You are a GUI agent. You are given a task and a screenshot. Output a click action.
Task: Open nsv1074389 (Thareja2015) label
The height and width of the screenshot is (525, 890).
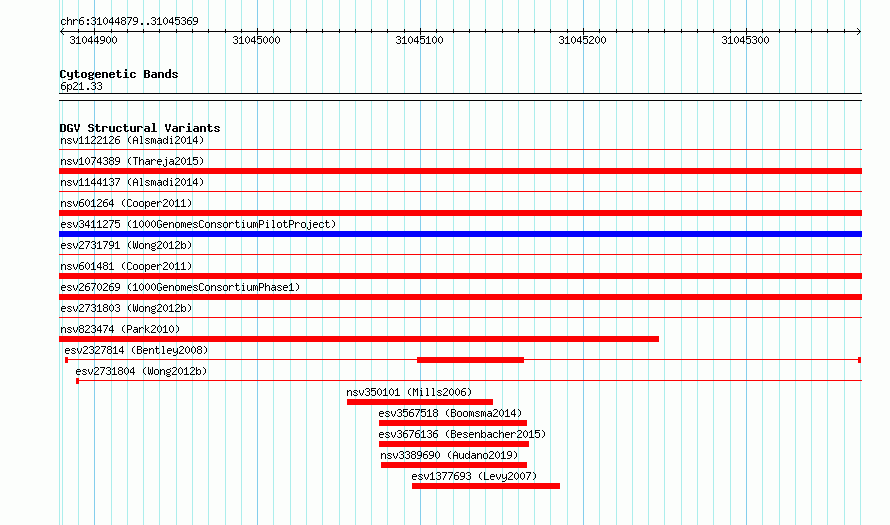132,161
